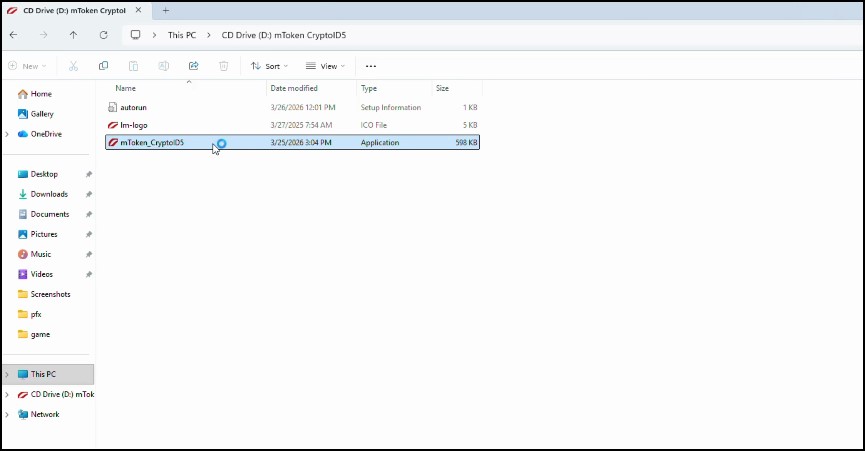865x451 pixels.
Task: Open the View dropdown menu
Action: click(325, 66)
